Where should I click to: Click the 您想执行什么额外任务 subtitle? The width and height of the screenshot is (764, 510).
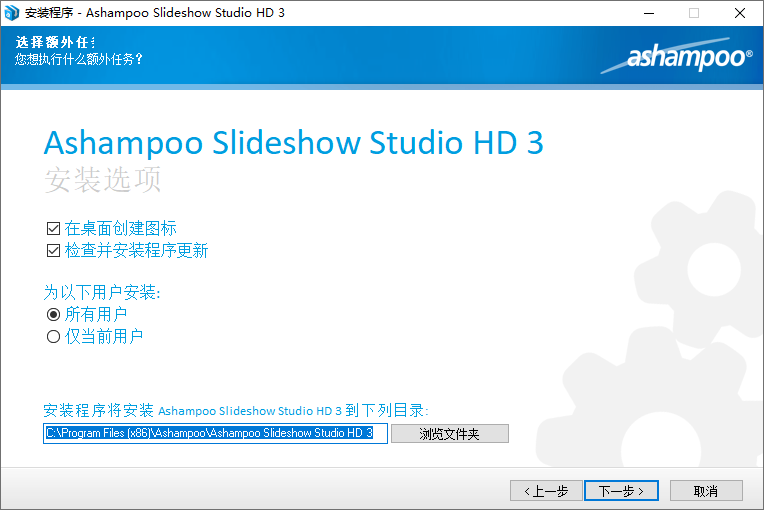(79, 59)
